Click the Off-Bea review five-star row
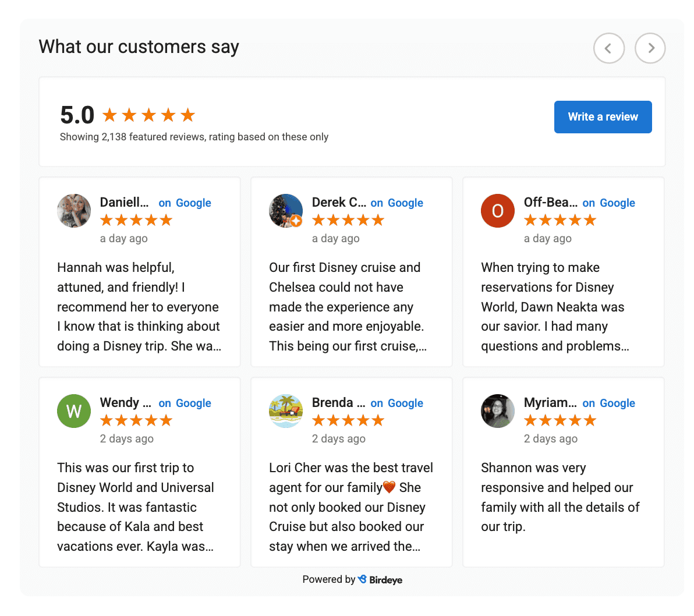 click(x=560, y=220)
